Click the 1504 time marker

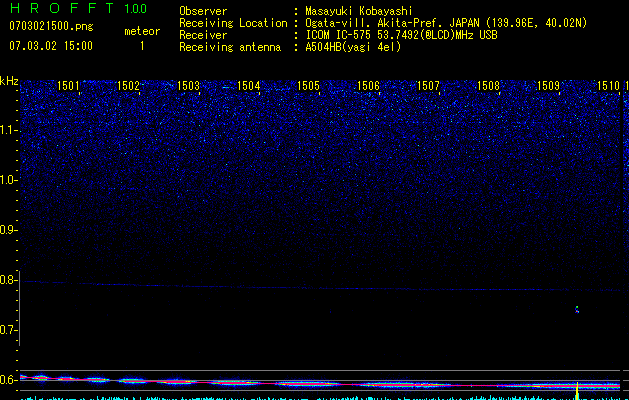click(x=248, y=86)
